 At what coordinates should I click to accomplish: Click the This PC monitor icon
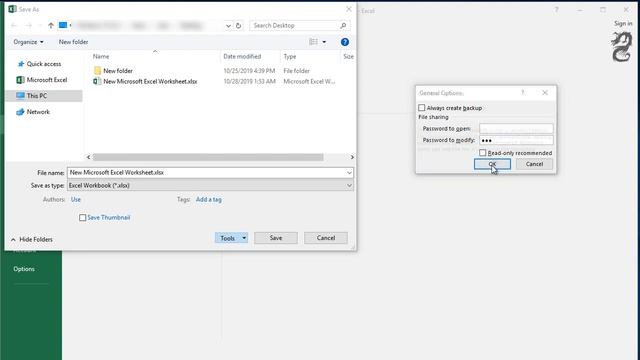coord(20,96)
